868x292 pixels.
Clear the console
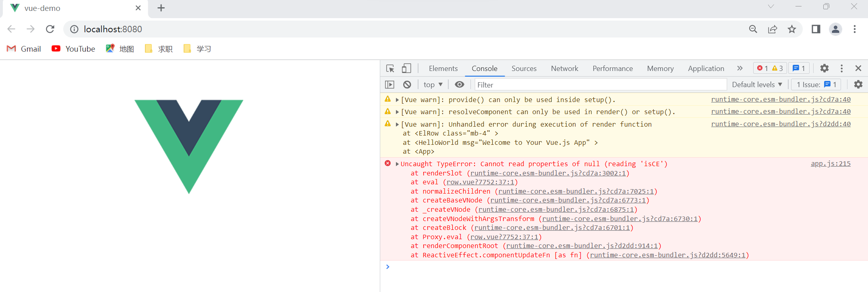click(x=407, y=84)
